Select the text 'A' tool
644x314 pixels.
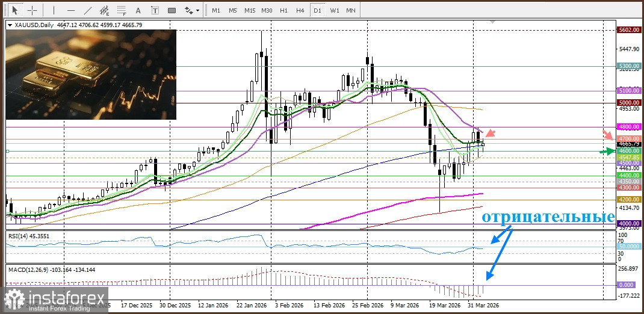(x=138, y=10)
